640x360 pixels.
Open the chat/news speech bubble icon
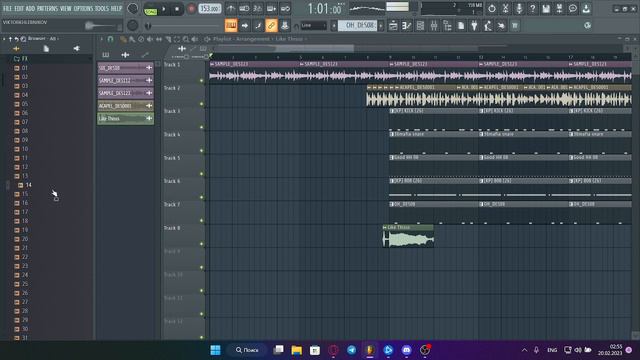(573, 9)
